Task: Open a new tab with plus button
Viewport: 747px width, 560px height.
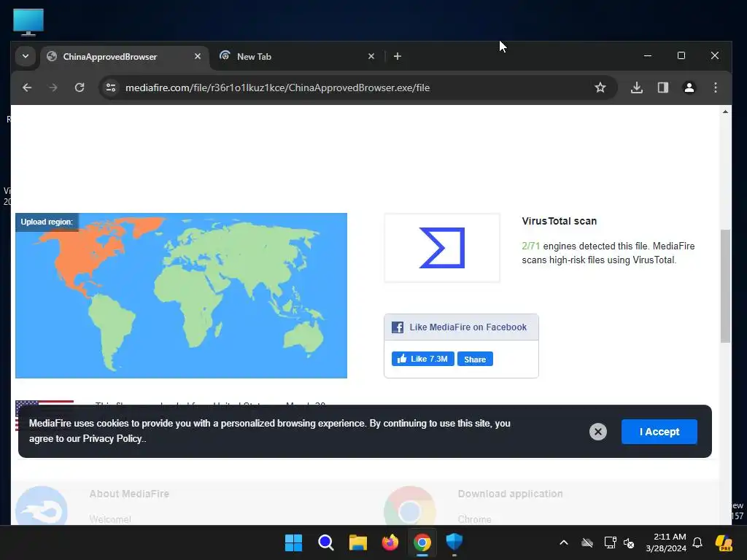Action: point(398,56)
